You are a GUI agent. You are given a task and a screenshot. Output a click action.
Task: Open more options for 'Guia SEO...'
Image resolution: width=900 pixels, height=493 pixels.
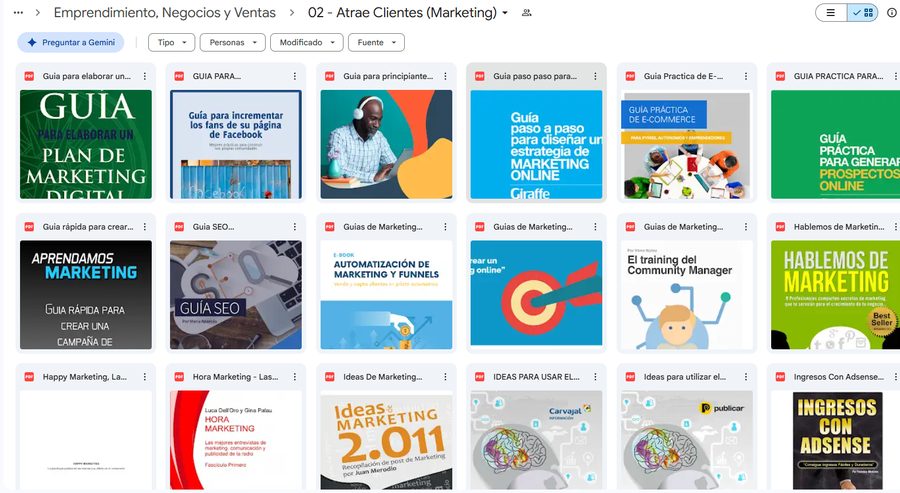294,227
